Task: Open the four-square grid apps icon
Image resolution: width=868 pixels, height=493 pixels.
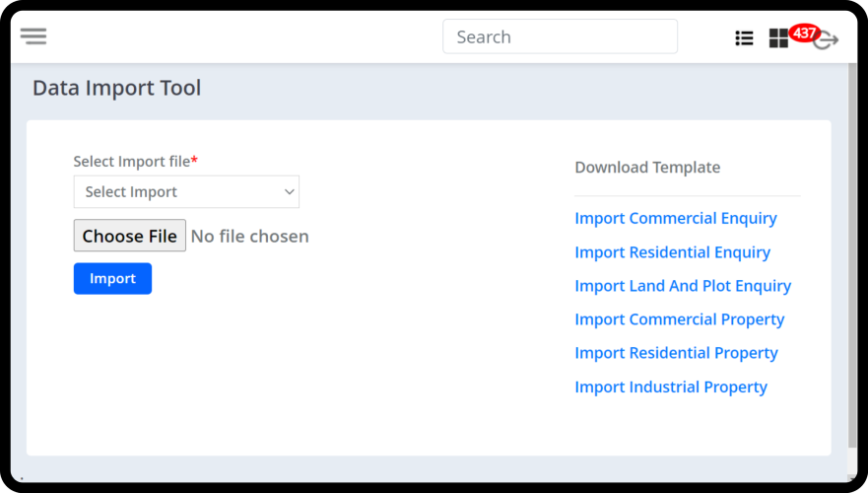Action: (778, 38)
